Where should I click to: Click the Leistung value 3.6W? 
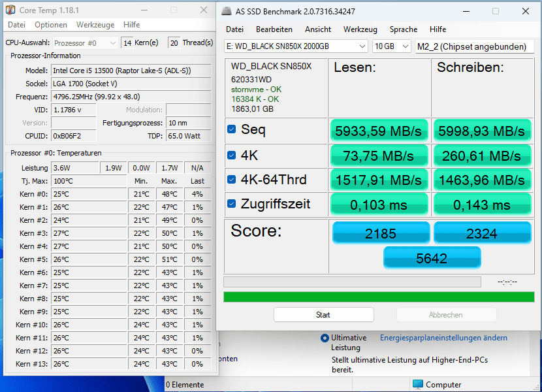point(75,168)
